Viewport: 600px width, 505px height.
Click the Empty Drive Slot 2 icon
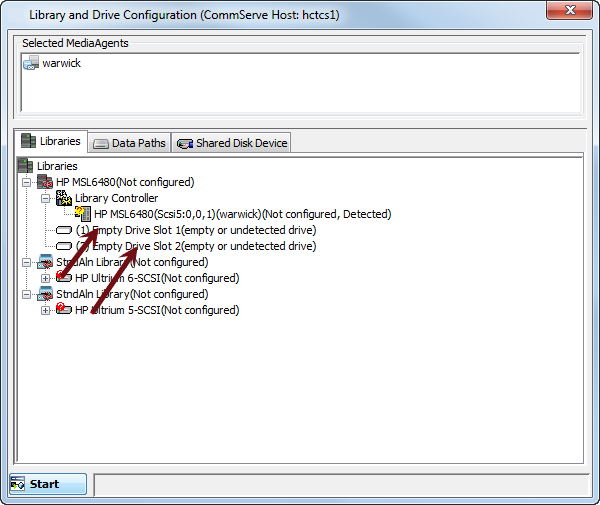click(64, 246)
